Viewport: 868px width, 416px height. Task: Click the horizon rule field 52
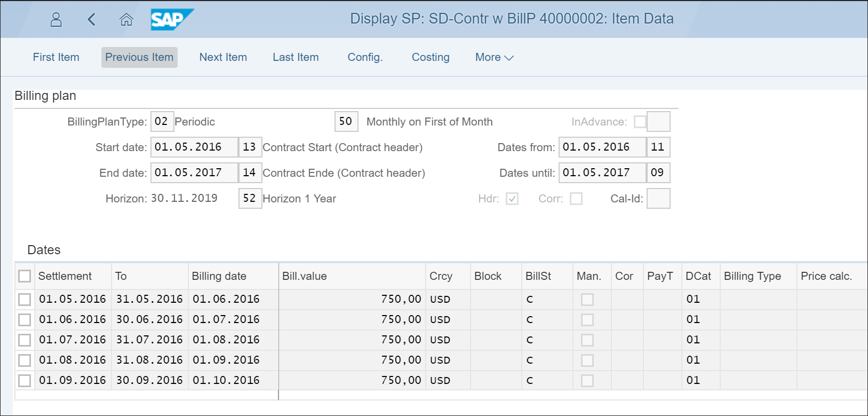coord(250,199)
